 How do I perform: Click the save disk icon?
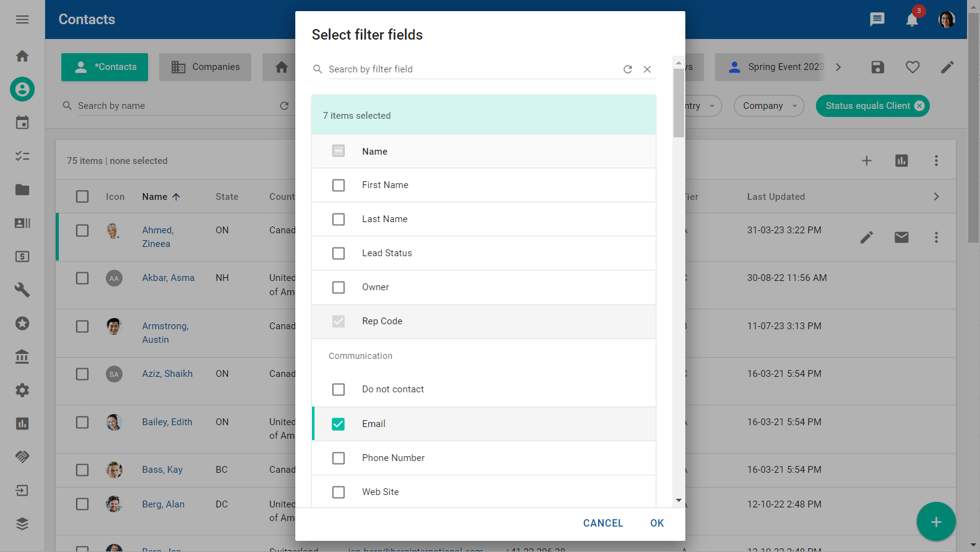click(877, 67)
